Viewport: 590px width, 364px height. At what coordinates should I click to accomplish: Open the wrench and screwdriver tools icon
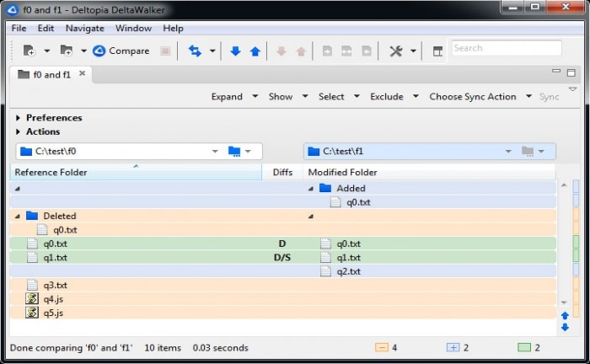395,51
